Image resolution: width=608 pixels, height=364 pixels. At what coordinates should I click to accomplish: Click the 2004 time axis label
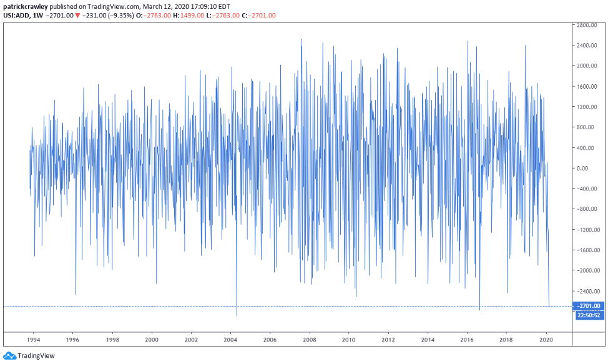(230, 340)
